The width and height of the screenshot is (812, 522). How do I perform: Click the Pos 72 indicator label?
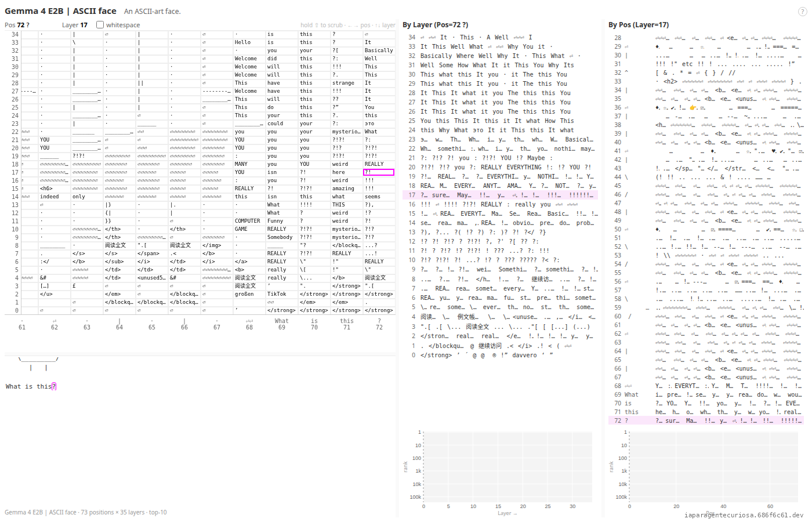click(x=17, y=25)
